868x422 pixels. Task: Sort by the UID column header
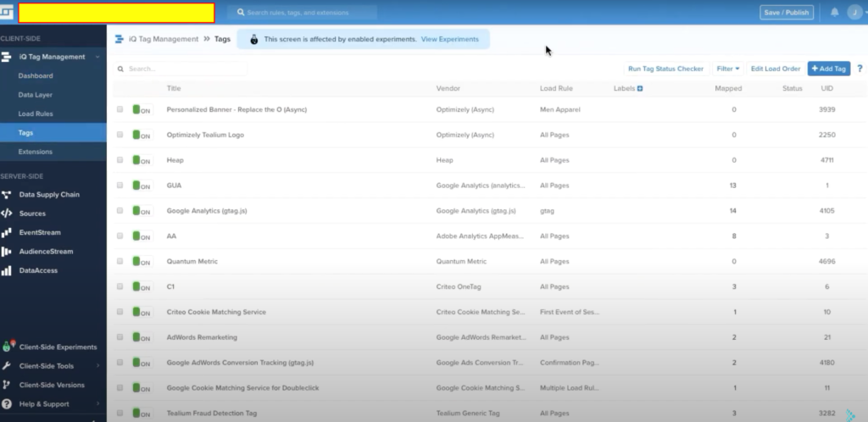826,88
